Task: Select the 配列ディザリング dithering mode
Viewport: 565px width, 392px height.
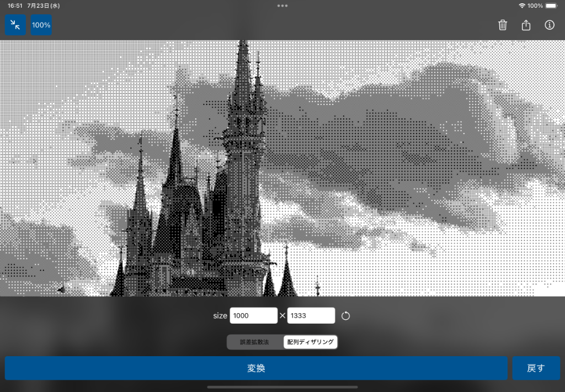Action: tap(310, 342)
